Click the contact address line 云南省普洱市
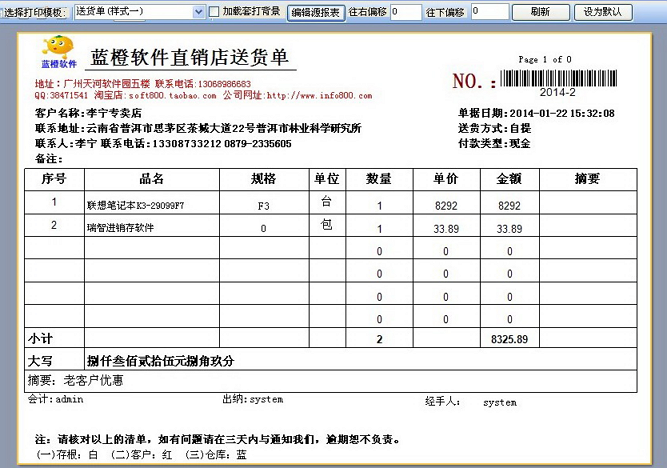The width and height of the screenshot is (667, 468). click(198, 128)
